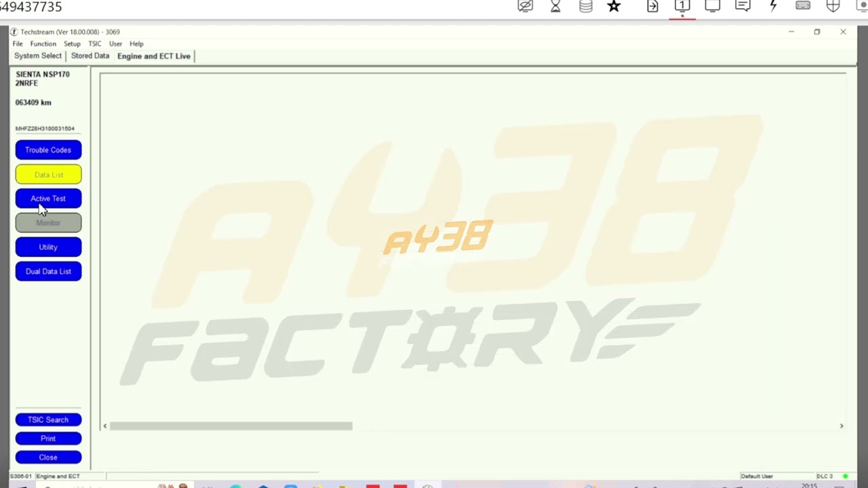This screenshot has height=488, width=868.
Task: Click the star favorite icon
Action: pos(614,6)
